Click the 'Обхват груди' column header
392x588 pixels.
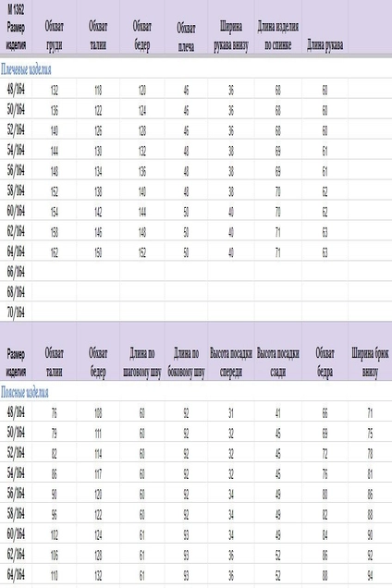pos(55,36)
